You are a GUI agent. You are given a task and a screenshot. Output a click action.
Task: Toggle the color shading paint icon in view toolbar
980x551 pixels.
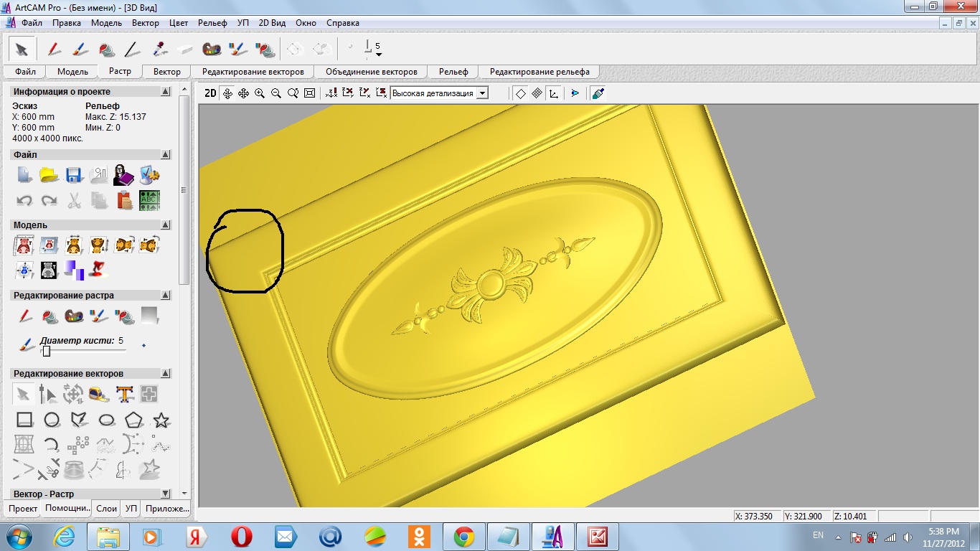[x=598, y=93]
